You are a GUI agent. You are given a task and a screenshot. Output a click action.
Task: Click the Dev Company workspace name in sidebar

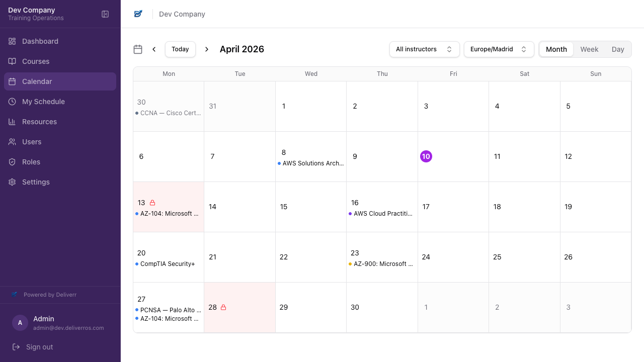tap(32, 10)
